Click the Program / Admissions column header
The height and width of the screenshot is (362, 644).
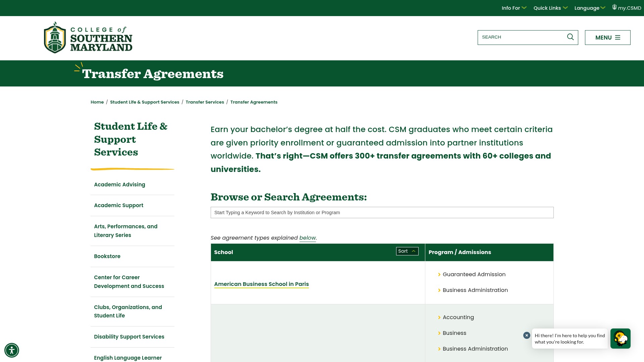point(460,252)
